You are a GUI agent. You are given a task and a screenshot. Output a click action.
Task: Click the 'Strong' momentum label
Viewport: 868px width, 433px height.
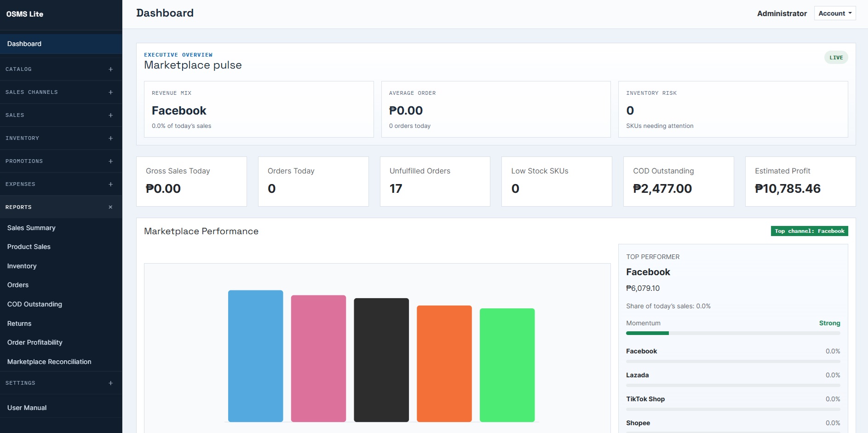click(829, 323)
